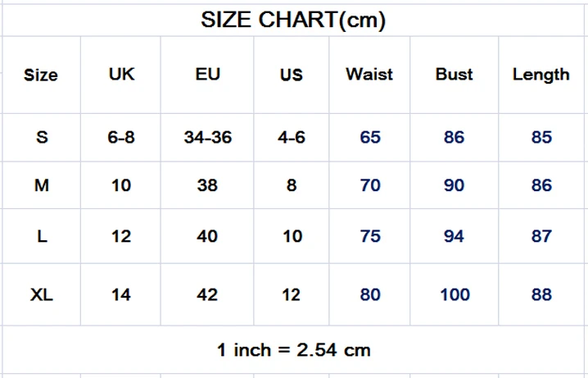
Task: Click the bust value 94 cell
Action: coord(455,236)
